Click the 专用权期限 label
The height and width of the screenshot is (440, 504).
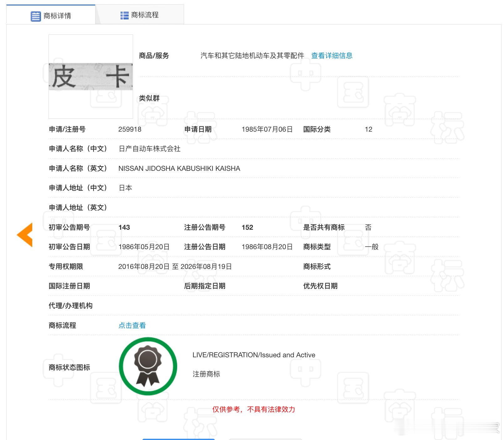66,267
